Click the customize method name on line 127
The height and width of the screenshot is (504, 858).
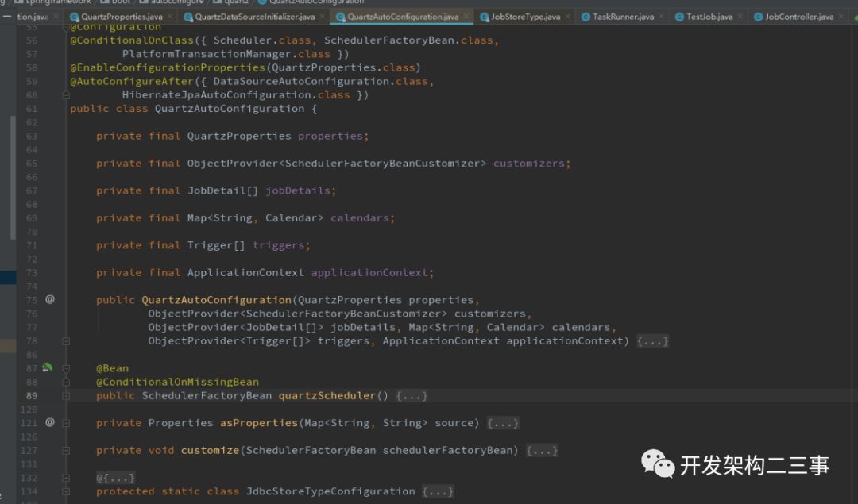click(210, 450)
